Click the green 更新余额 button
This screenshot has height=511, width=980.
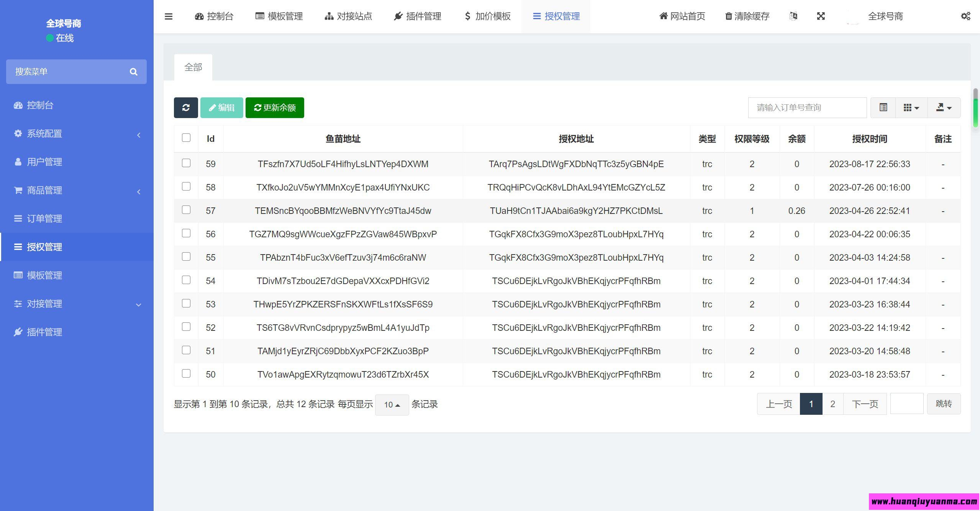coord(275,108)
